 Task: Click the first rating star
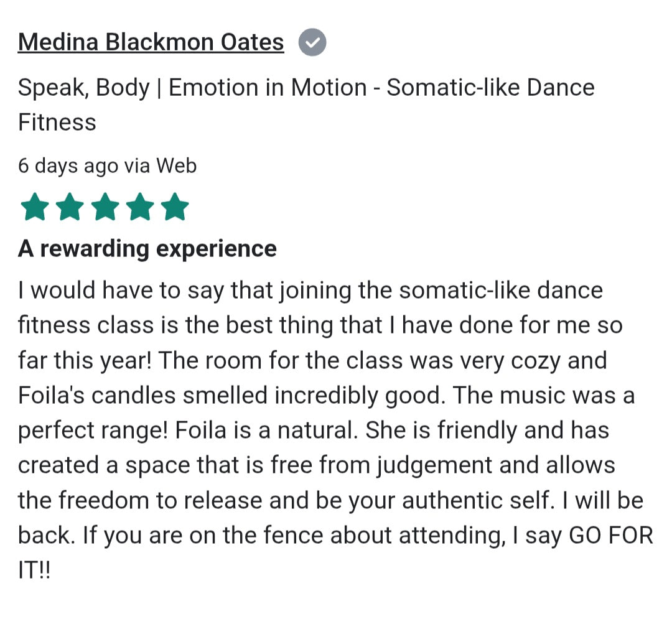(x=34, y=207)
